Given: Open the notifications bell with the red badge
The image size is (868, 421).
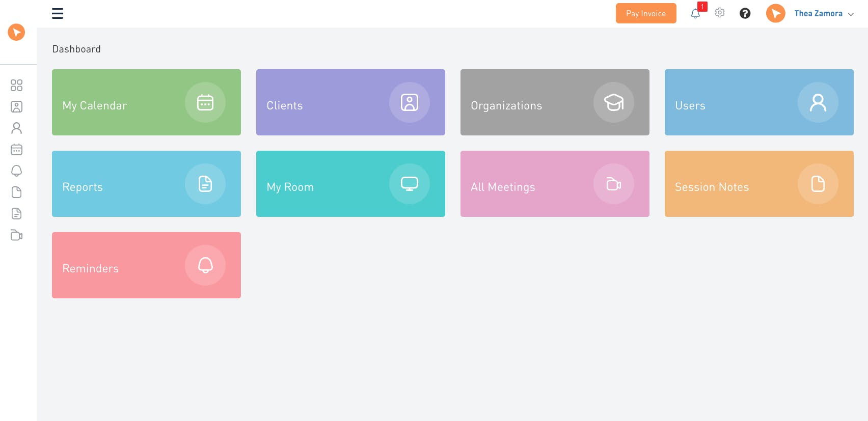Looking at the screenshot, I should click(x=696, y=13).
